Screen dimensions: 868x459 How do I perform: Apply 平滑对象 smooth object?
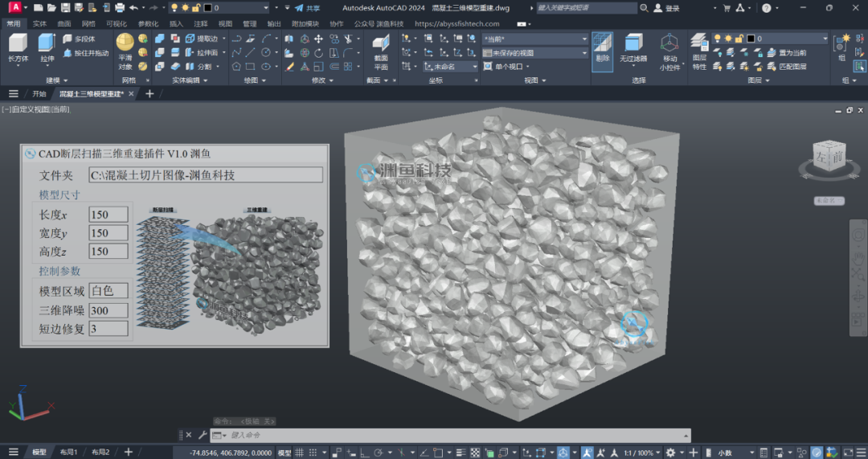pyautogui.click(x=125, y=51)
